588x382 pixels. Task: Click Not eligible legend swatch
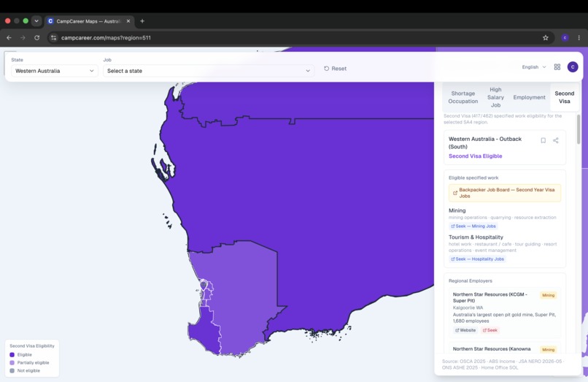tap(12, 370)
